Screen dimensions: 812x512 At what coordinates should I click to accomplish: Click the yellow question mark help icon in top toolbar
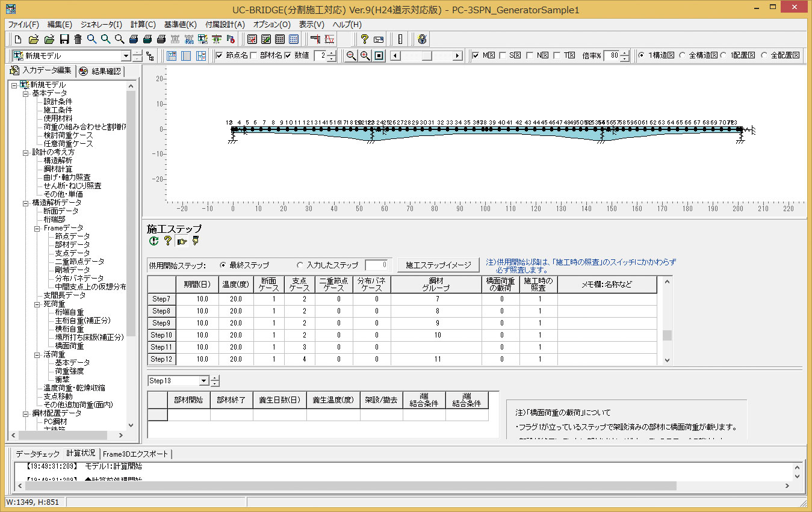(x=364, y=40)
